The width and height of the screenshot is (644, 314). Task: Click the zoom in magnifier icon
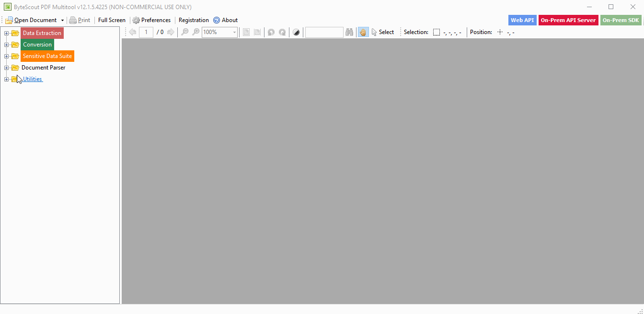(x=195, y=32)
